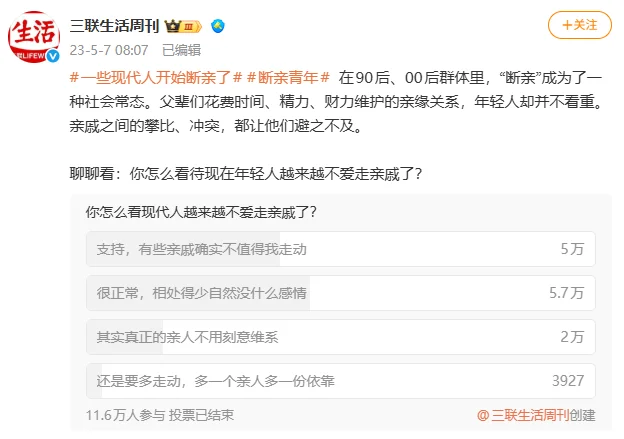Open the 三联生活周刊 account name link
Screen dimensions: 624x439
[x=114, y=25]
